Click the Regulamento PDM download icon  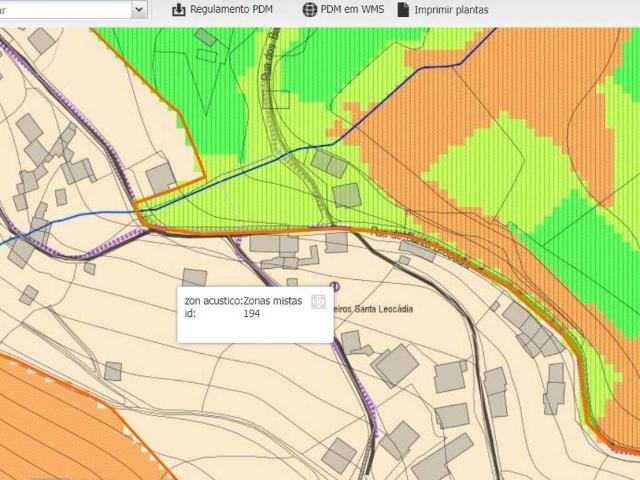(x=179, y=10)
